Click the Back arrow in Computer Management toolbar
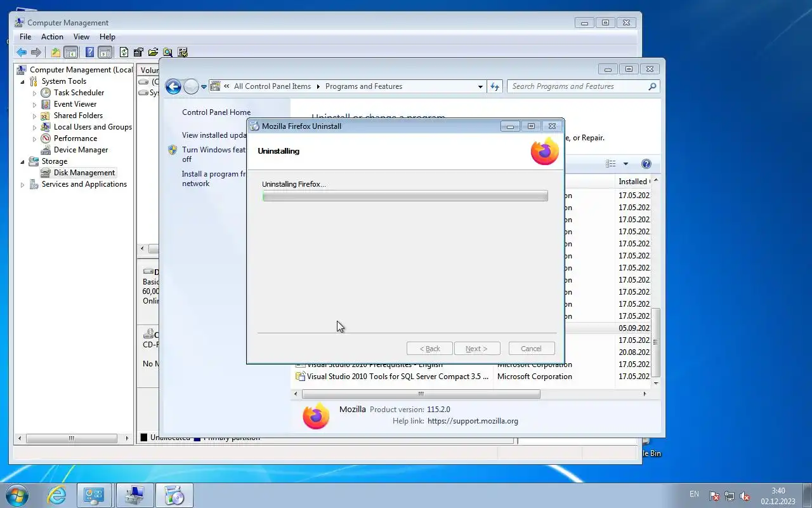 point(22,52)
